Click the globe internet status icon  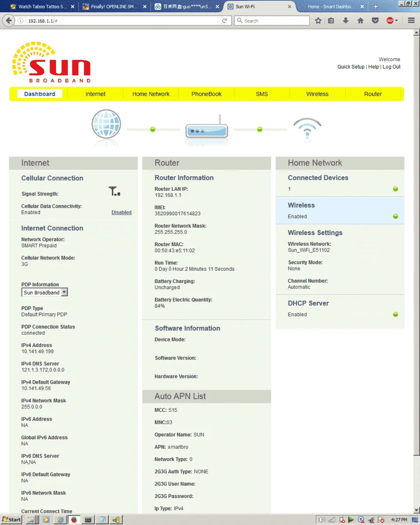106,124
